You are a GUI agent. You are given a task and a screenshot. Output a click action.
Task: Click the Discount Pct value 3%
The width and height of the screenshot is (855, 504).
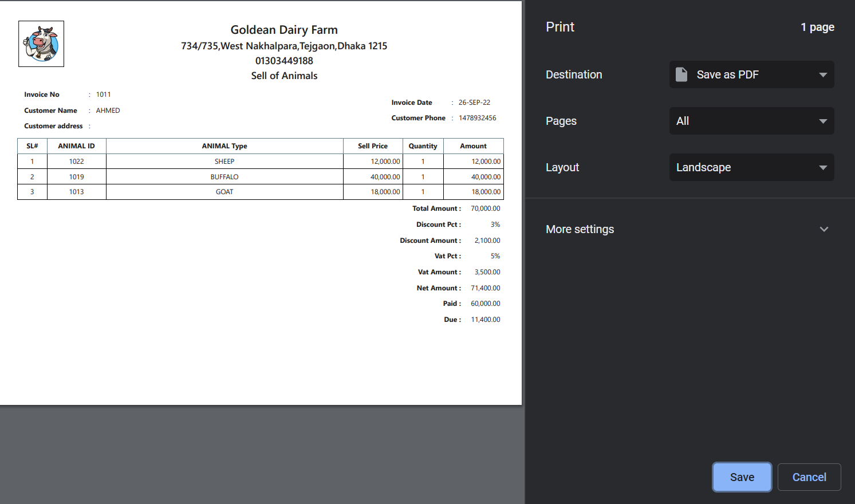tap(495, 225)
